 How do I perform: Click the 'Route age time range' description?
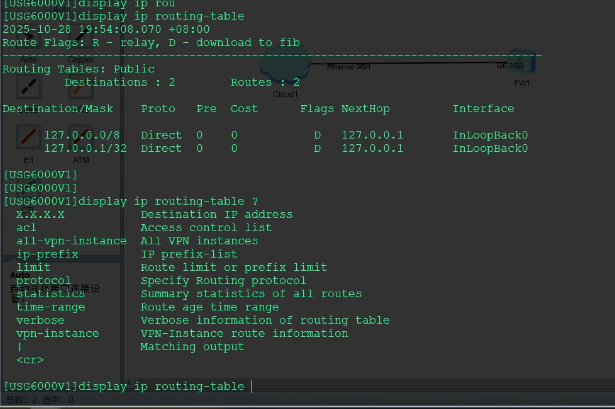click(210, 307)
